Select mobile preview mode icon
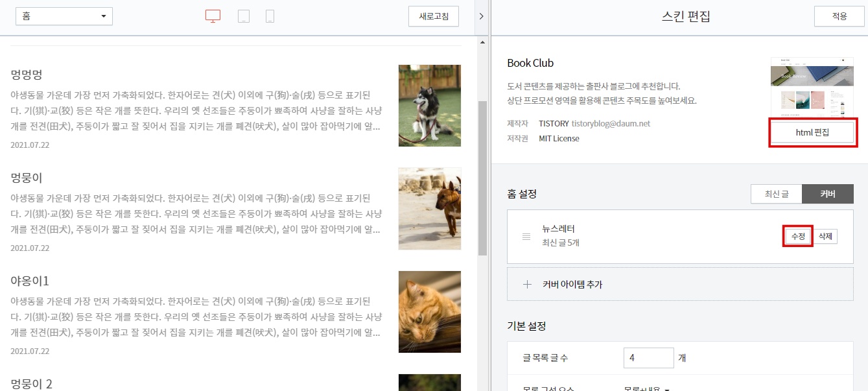868x391 pixels. coord(270,16)
